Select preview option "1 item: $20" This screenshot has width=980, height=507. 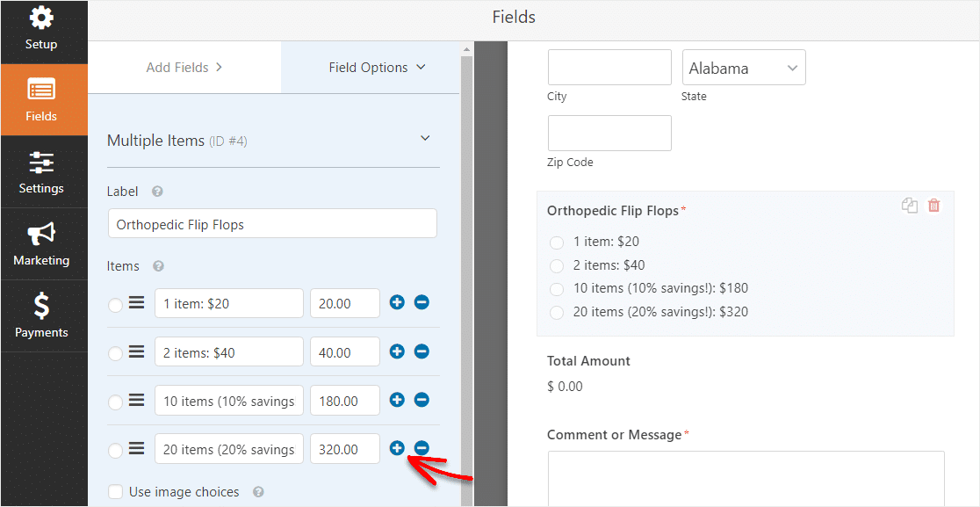[x=556, y=243]
